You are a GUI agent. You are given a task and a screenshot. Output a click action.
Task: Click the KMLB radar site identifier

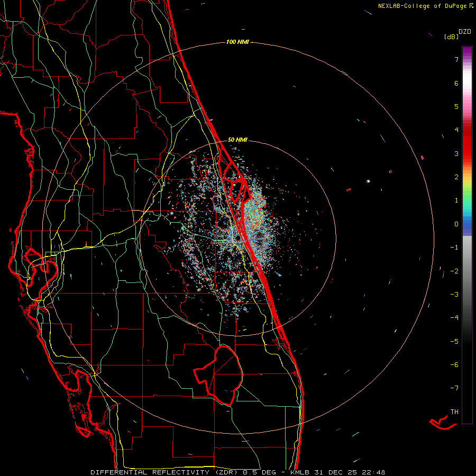pyautogui.click(x=300, y=472)
